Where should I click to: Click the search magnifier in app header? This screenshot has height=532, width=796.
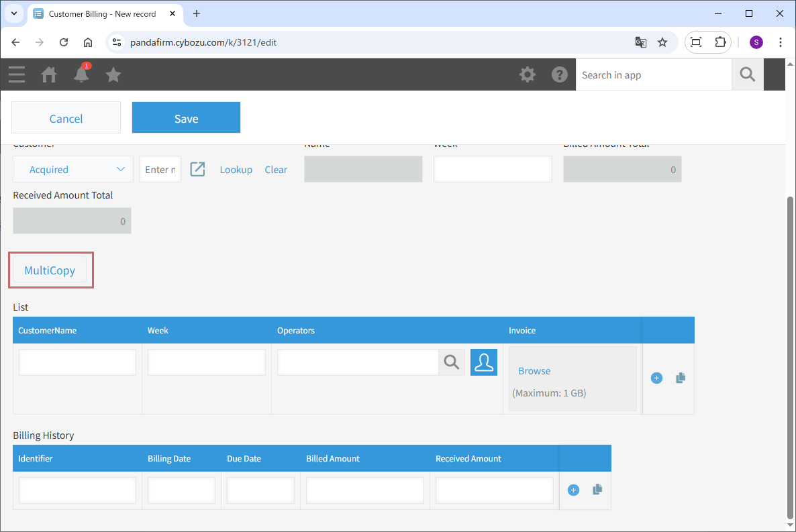[747, 74]
